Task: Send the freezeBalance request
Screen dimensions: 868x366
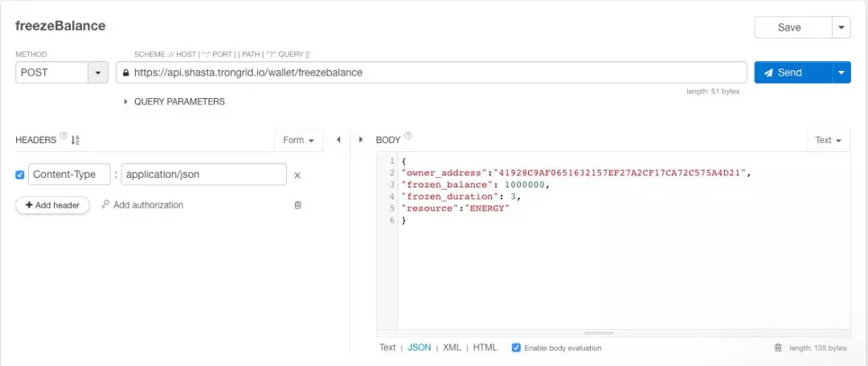Action: click(x=792, y=72)
